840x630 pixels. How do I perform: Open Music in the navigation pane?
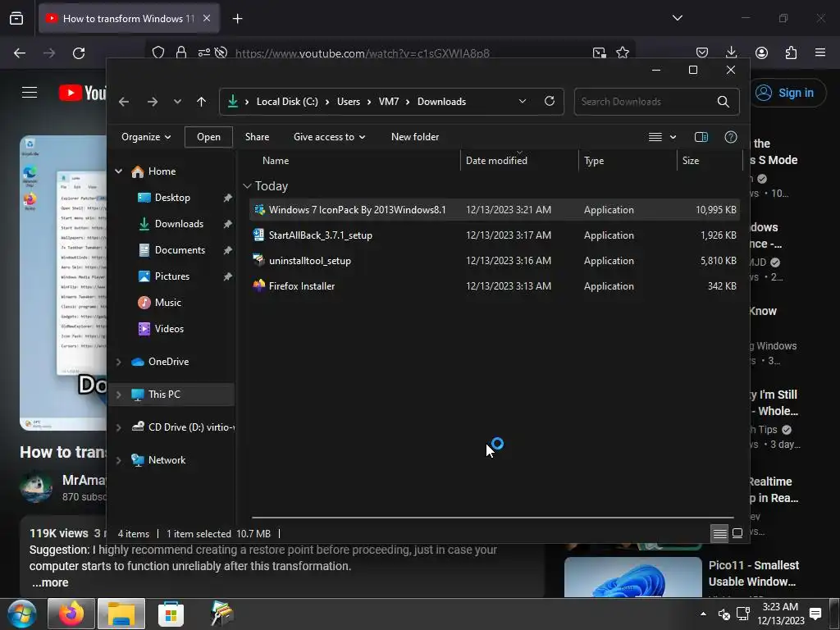tap(167, 303)
